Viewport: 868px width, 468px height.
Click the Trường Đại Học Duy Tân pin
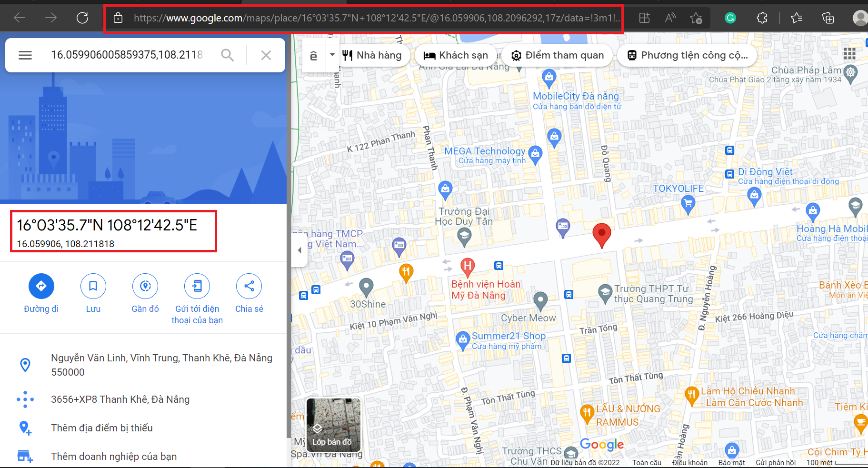464,237
